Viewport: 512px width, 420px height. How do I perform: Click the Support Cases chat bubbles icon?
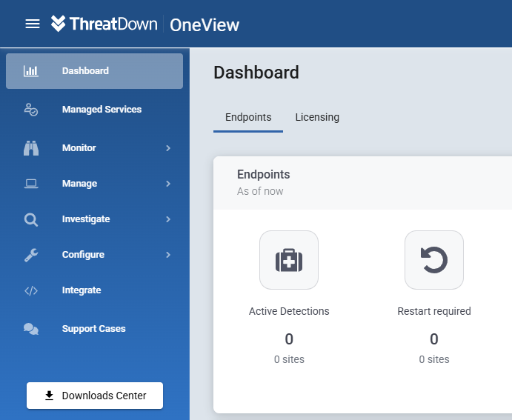tap(31, 329)
